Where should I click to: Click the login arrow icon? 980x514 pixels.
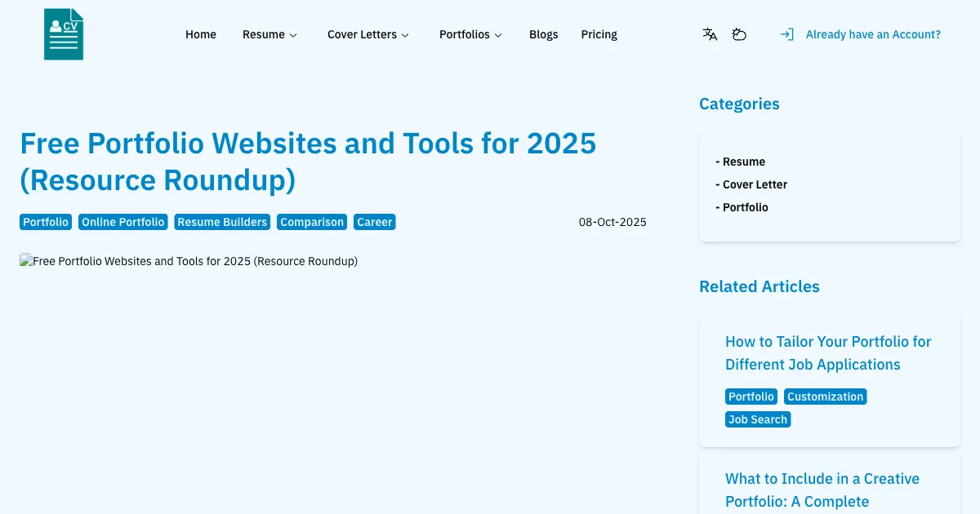786,34
